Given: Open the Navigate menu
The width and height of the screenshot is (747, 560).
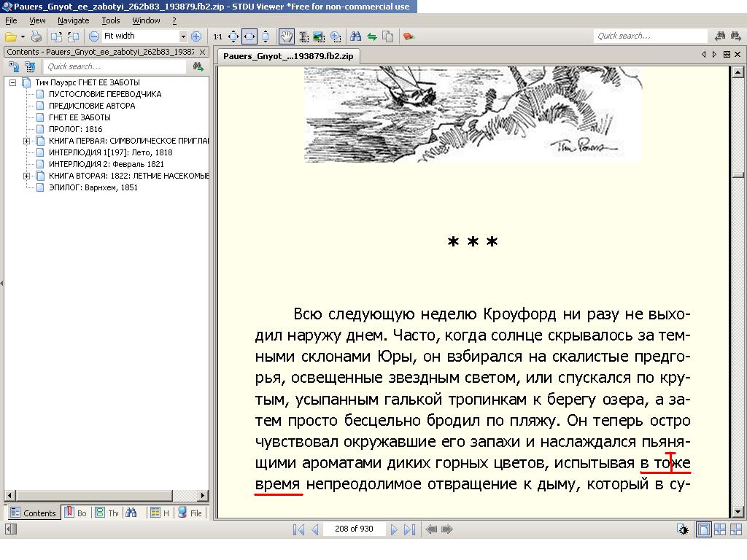Looking at the screenshot, I should coord(73,20).
